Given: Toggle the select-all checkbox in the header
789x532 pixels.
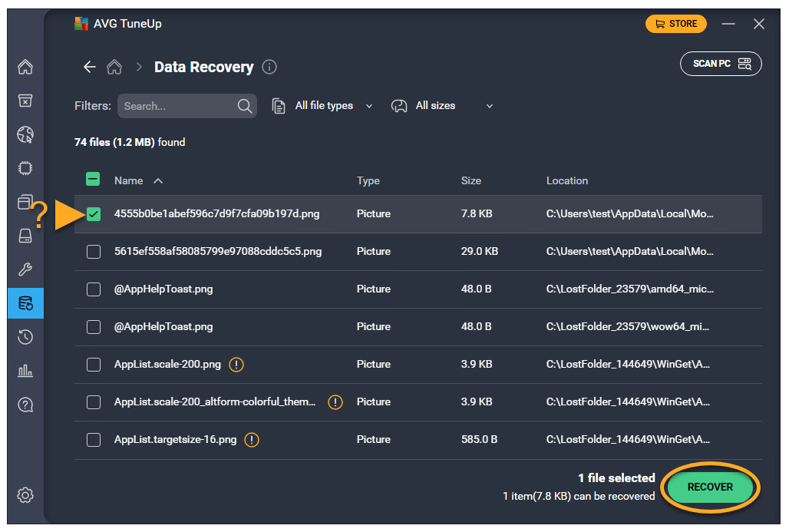Looking at the screenshot, I should [x=93, y=180].
